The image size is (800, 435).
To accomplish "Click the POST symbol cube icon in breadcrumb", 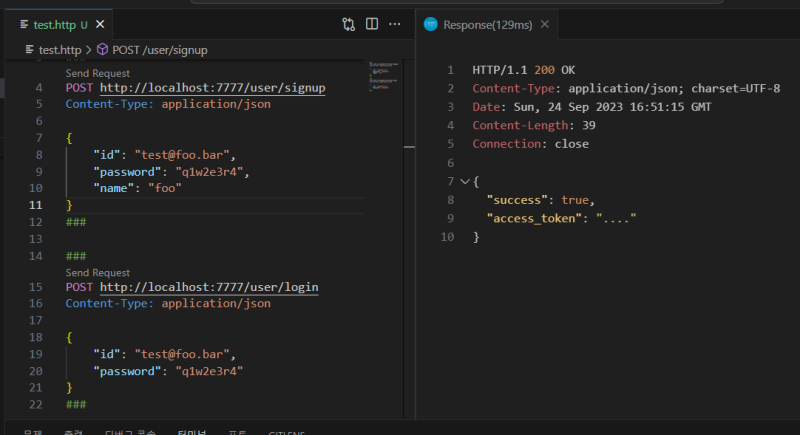I will 103,49.
